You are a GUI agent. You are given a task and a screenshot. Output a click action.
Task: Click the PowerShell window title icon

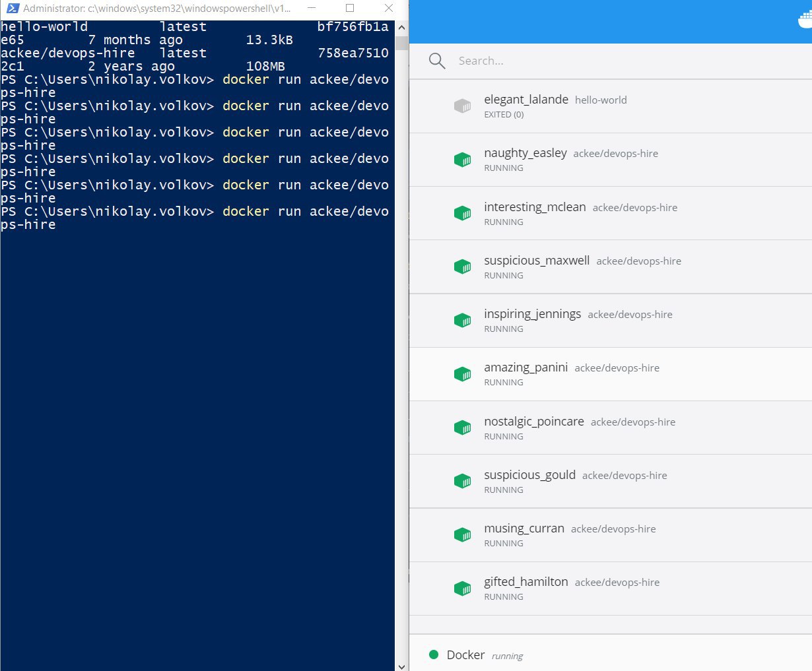pos(13,9)
